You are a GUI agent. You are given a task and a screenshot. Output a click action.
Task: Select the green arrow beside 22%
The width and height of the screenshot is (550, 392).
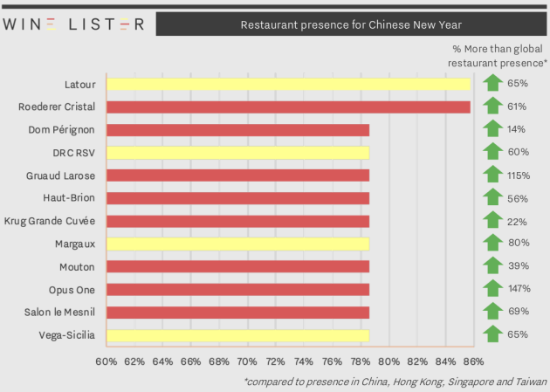click(x=493, y=220)
